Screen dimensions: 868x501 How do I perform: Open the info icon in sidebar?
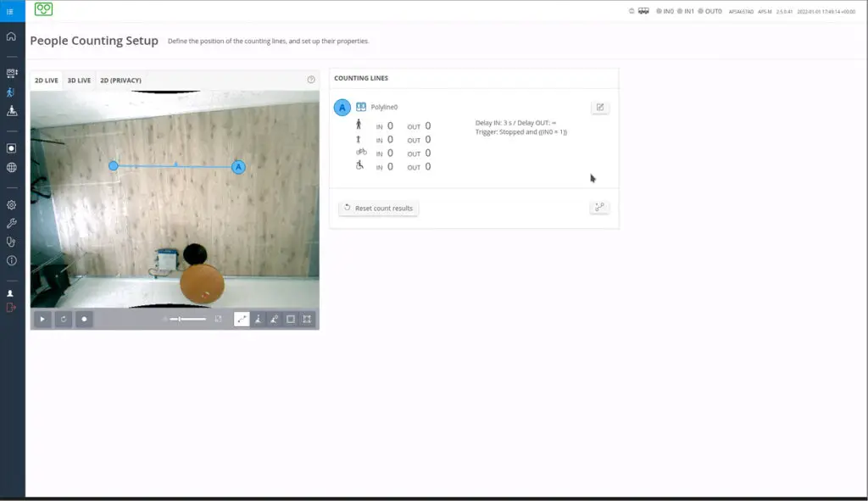(x=11, y=260)
